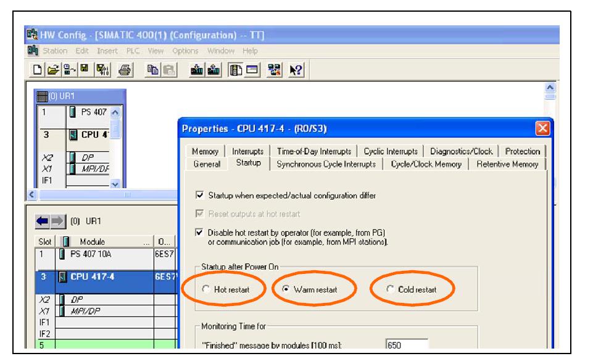The height and width of the screenshot is (364, 593).
Task: Select the IF1 row in module table
Action: point(106,323)
